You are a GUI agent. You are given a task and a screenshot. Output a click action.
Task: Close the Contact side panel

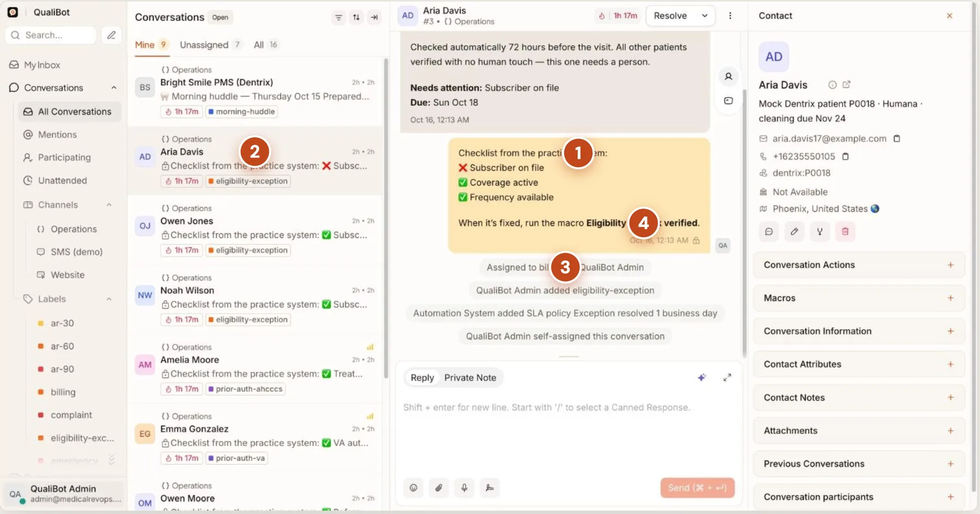pyautogui.click(x=950, y=16)
